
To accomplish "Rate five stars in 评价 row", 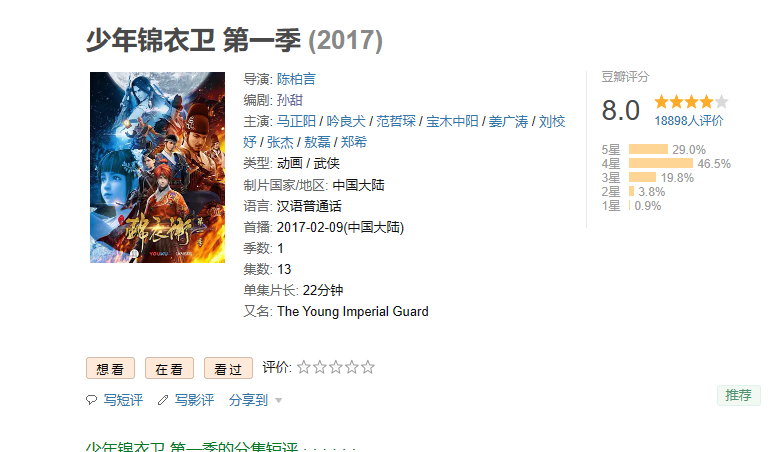I will tap(368, 367).
